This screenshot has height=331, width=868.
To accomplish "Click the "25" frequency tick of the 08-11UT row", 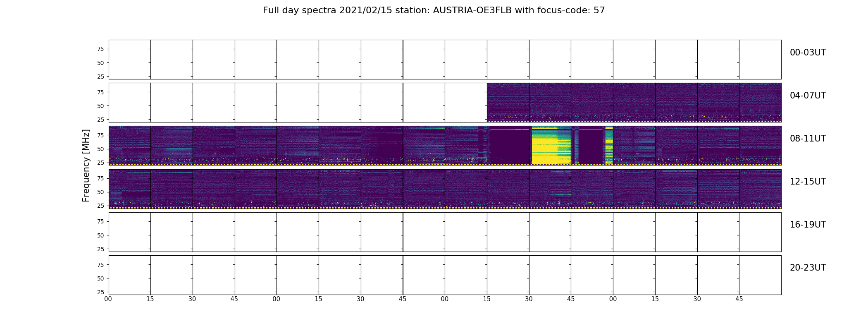I will pyautogui.click(x=100, y=163).
